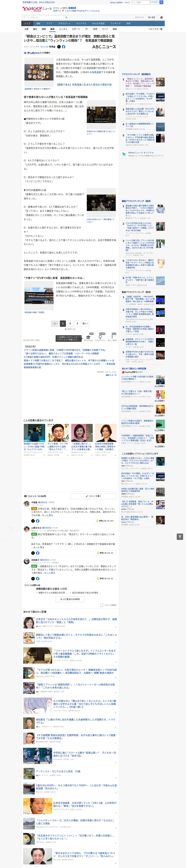Open the エキスパート navigation tab
The height and width of the screenshot is (868, 186).
[64, 24]
